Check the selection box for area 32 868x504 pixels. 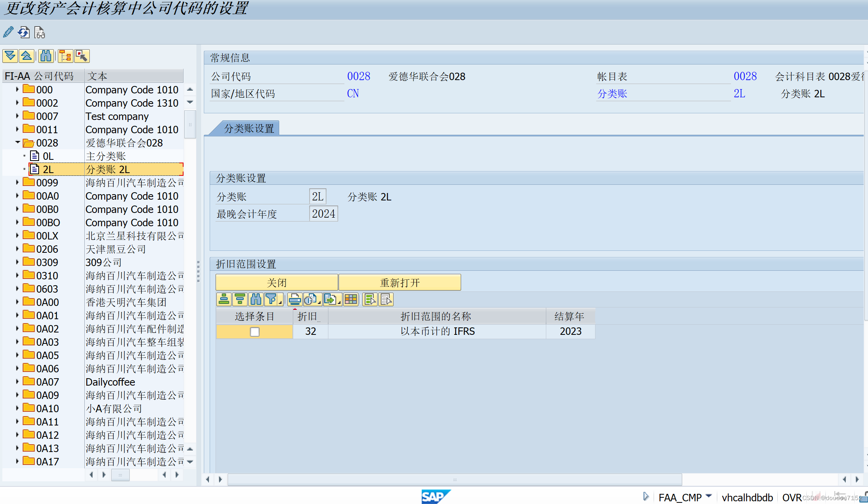pyautogui.click(x=255, y=332)
